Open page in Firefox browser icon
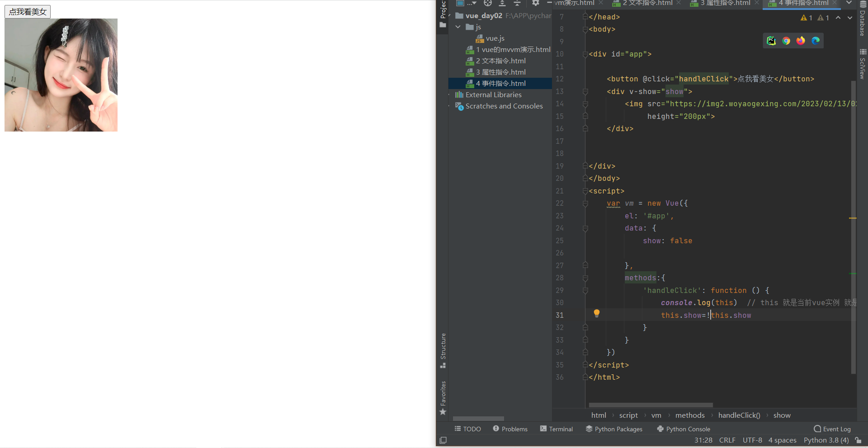The height and width of the screenshot is (448, 868). click(801, 41)
